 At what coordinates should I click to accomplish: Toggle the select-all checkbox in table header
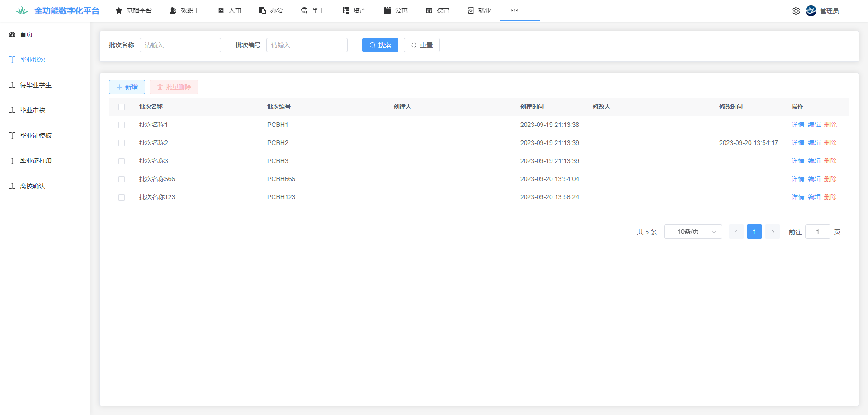point(122,107)
